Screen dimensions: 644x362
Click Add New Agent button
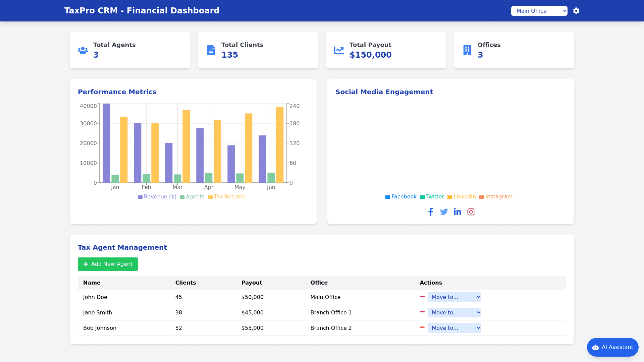tap(108, 264)
